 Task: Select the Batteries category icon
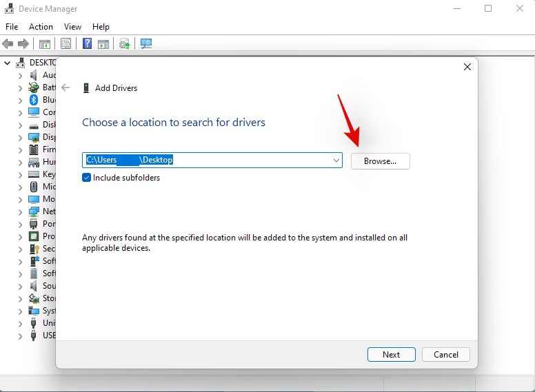coord(33,87)
